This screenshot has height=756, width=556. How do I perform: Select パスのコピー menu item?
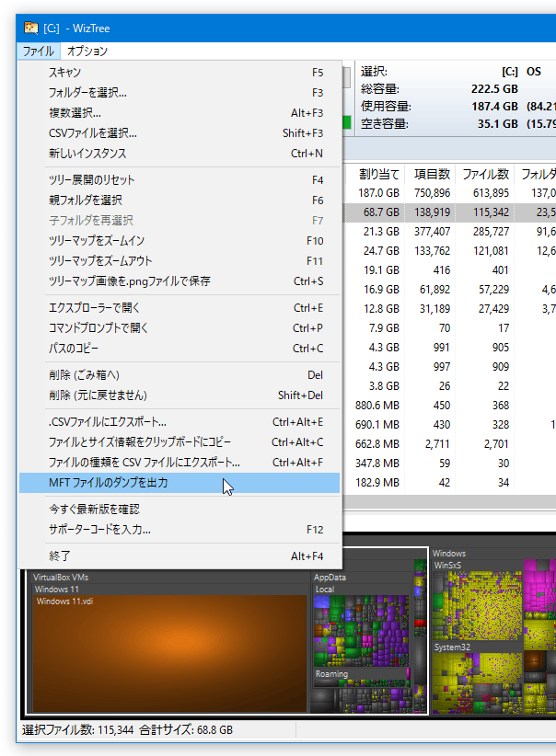tap(180, 348)
